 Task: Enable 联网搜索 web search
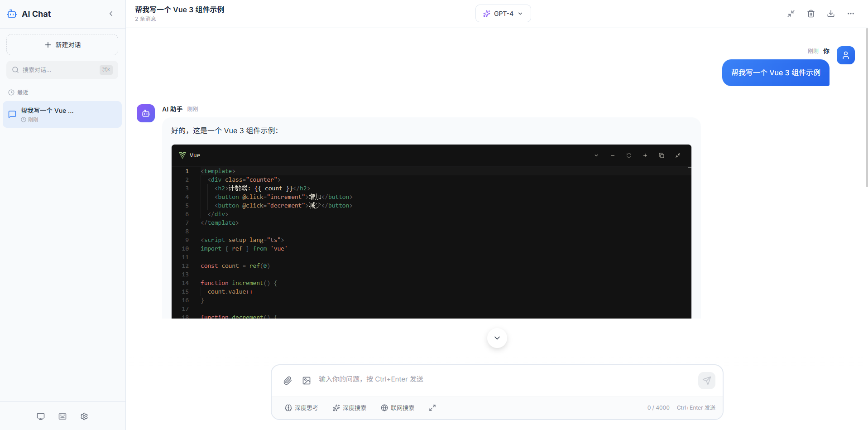tap(398, 408)
